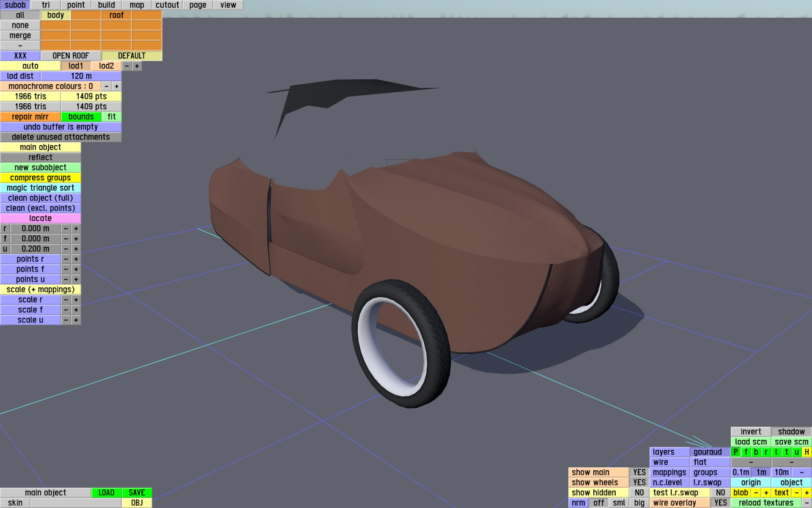Select the orange roof subobject slot
This screenshot has height=508, width=812.
(x=116, y=15)
